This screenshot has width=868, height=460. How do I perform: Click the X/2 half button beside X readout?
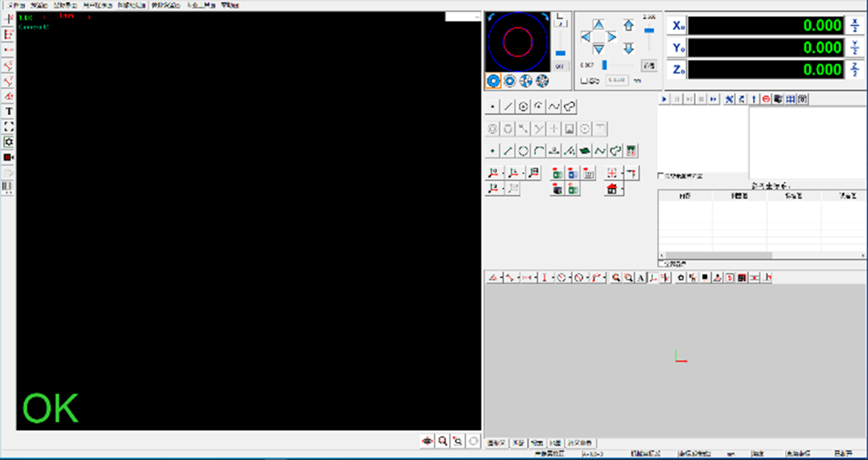pyautogui.click(x=855, y=25)
